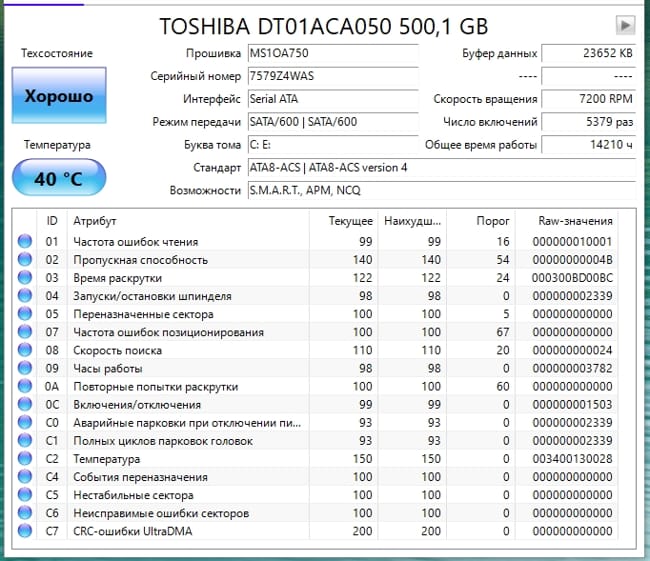Select the Полных циклов парковок головок row
Viewport: 650px width, 561px height.
click(x=315, y=440)
